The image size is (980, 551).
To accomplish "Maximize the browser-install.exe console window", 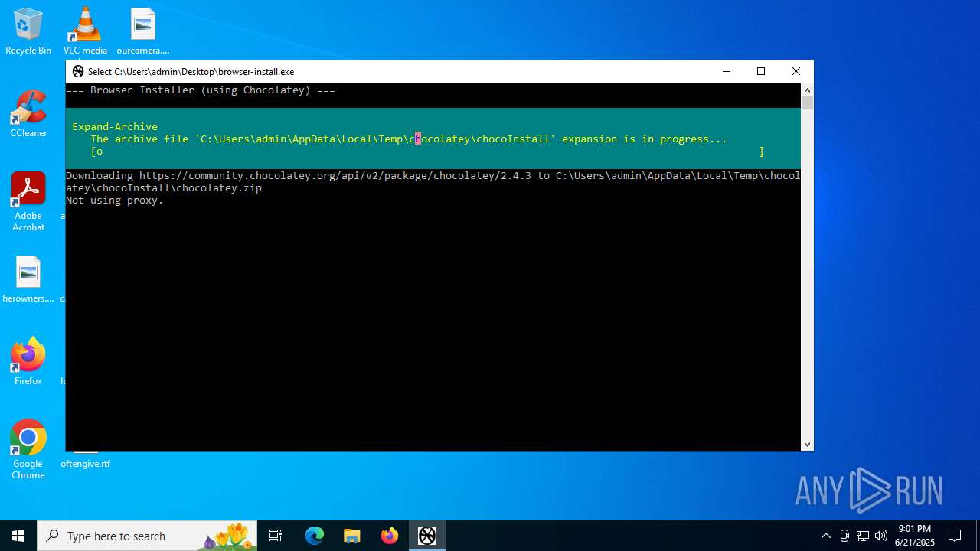I will (x=761, y=71).
